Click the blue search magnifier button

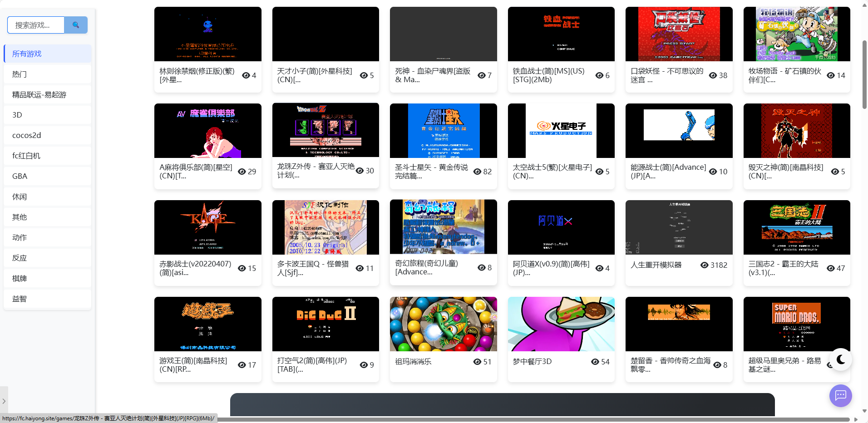coord(76,25)
